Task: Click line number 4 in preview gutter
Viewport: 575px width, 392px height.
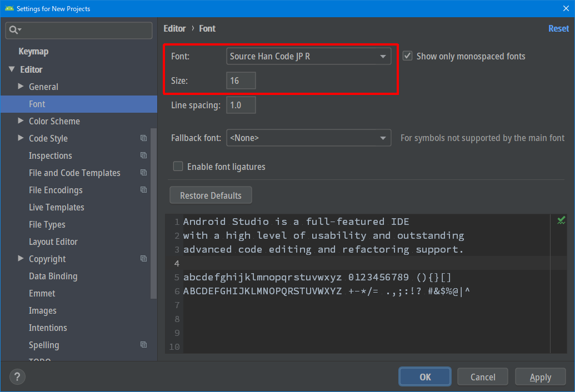Action: 177,263
